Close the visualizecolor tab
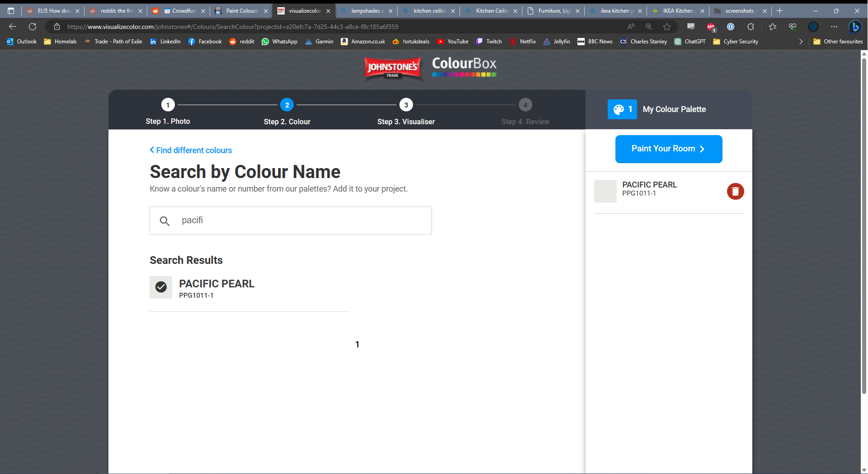The width and height of the screenshot is (868, 474). (x=328, y=11)
